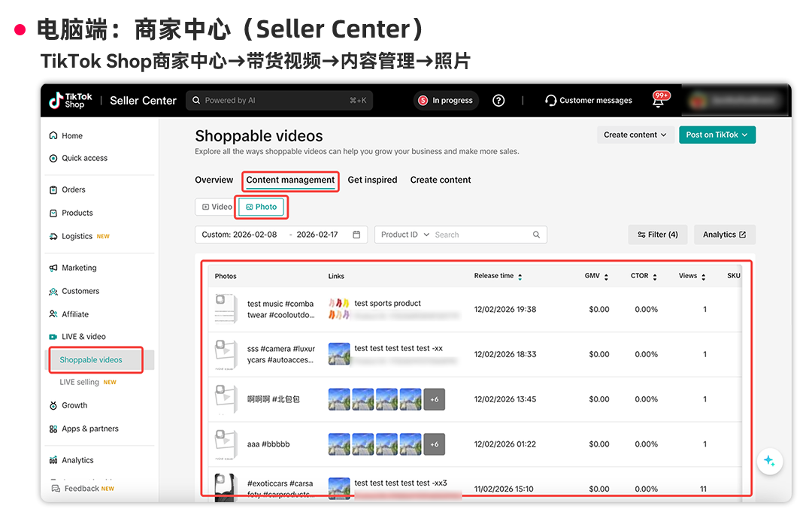Click product link 'test test test test test -xx3'
Viewport: 812px width, 518px height.
pyautogui.click(x=400, y=483)
